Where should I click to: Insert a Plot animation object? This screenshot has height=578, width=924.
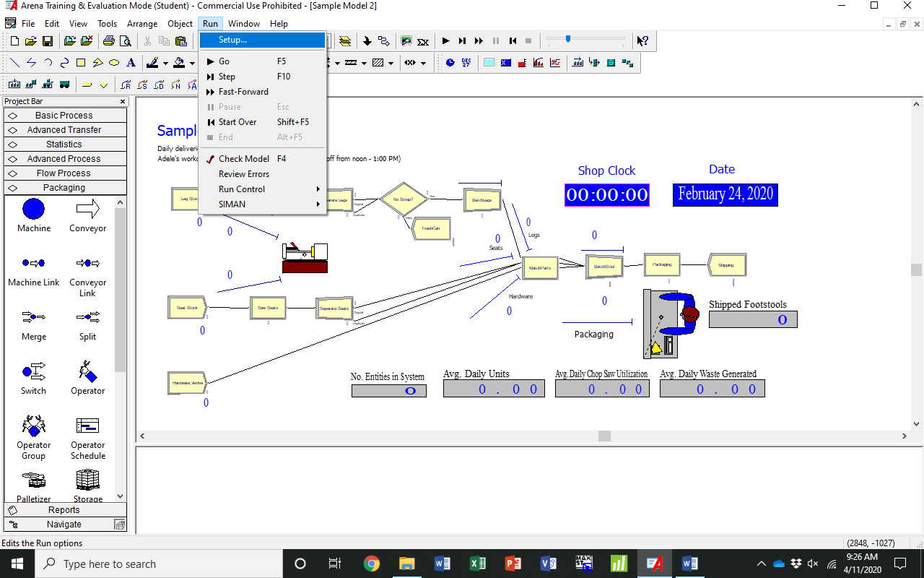pos(555,63)
